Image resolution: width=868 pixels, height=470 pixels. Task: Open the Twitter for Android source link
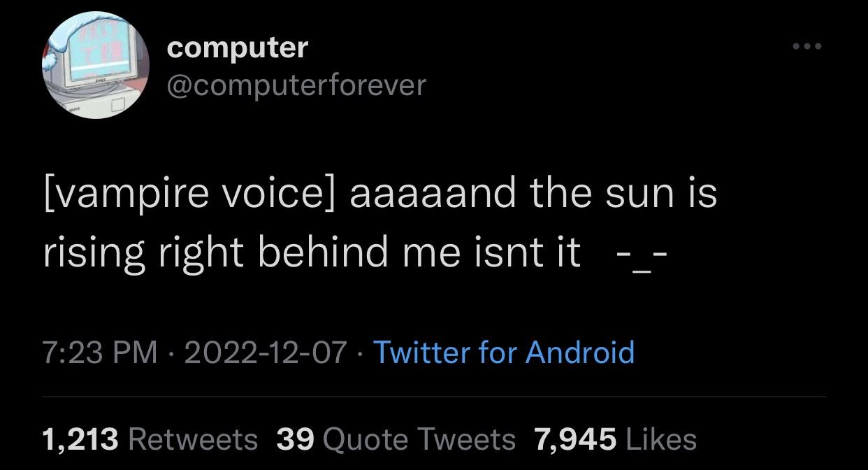[504, 352]
